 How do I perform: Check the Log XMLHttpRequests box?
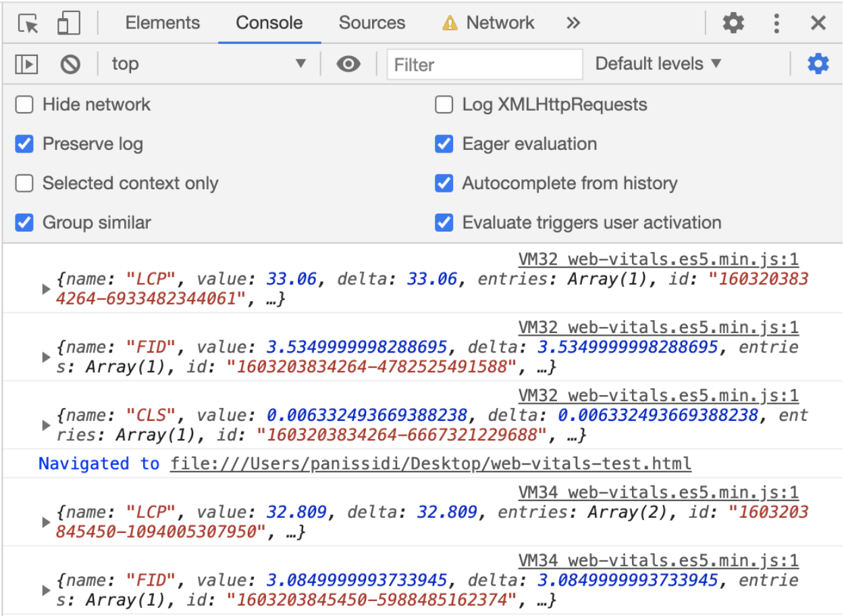(444, 105)
